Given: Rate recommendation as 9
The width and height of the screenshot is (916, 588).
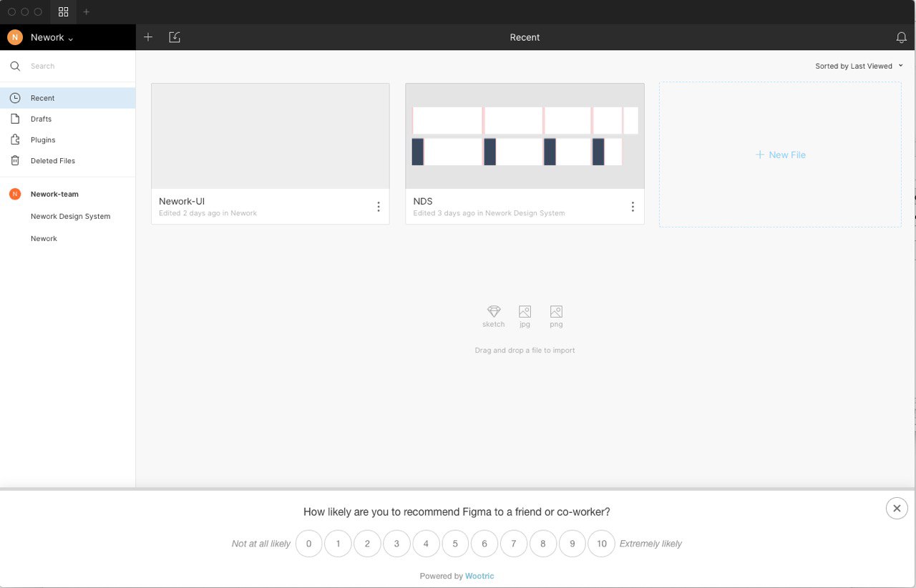Looking at the screenshot, I should (x=572, y=544).
